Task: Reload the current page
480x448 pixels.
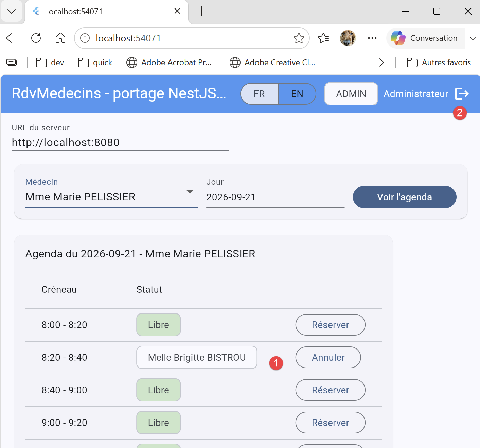Action: [x=36, y=38]
